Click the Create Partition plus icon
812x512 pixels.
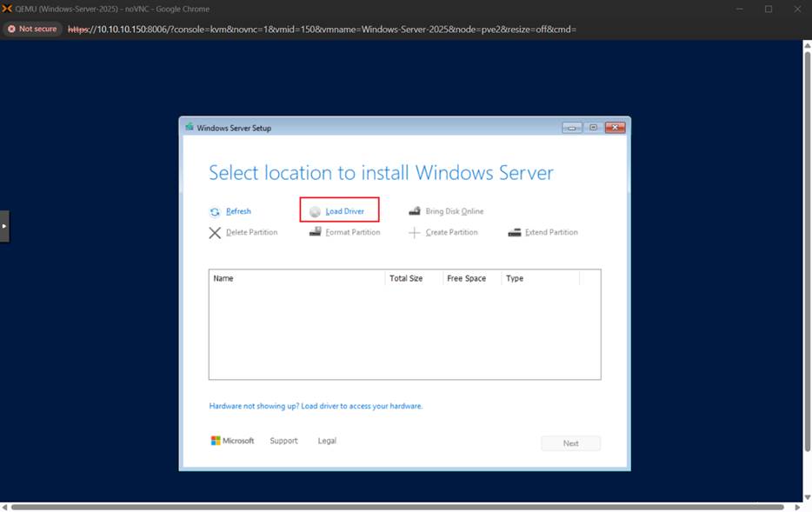415,232
